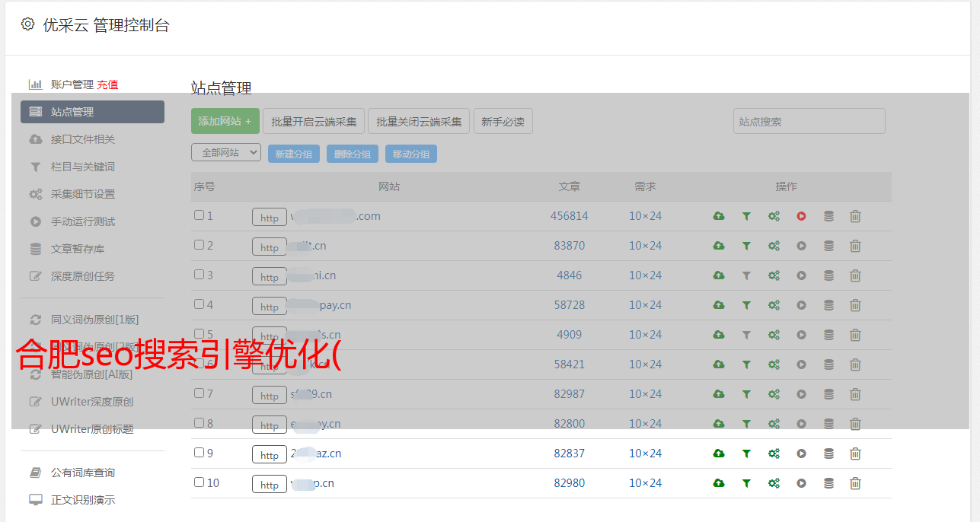
Task: Tick the checkbox for site row 3
Action: pos(199,275)
